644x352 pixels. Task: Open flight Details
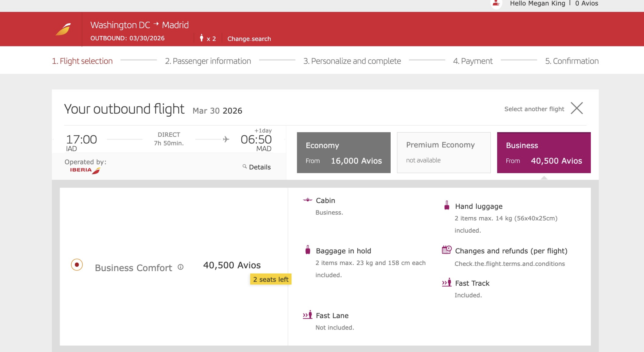click(260, 167)
